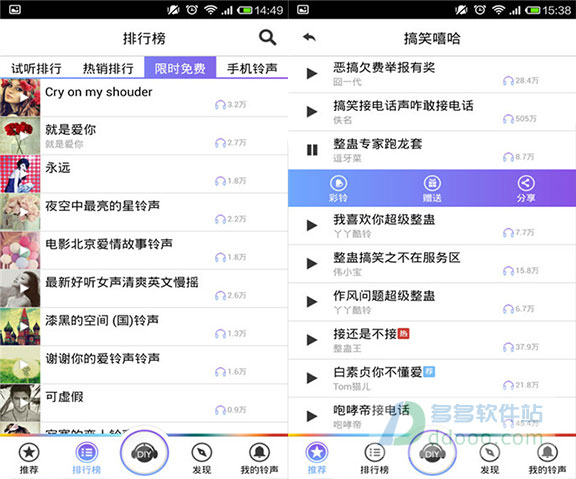Image resolution: width=576 pixels, height=479 pixels.
Task: Play 接还是不接 ringtone
Action: pos(312,340)
